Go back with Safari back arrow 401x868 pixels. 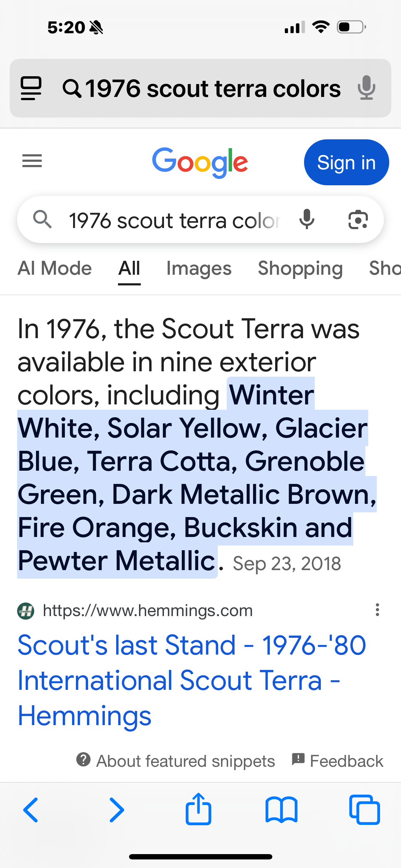pos(31,810)
